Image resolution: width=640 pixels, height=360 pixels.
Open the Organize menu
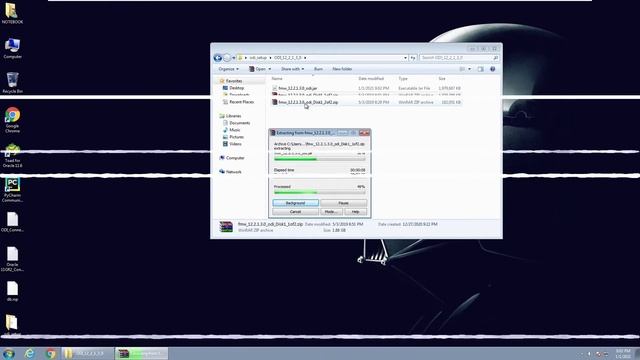click(x=229, y=69)
